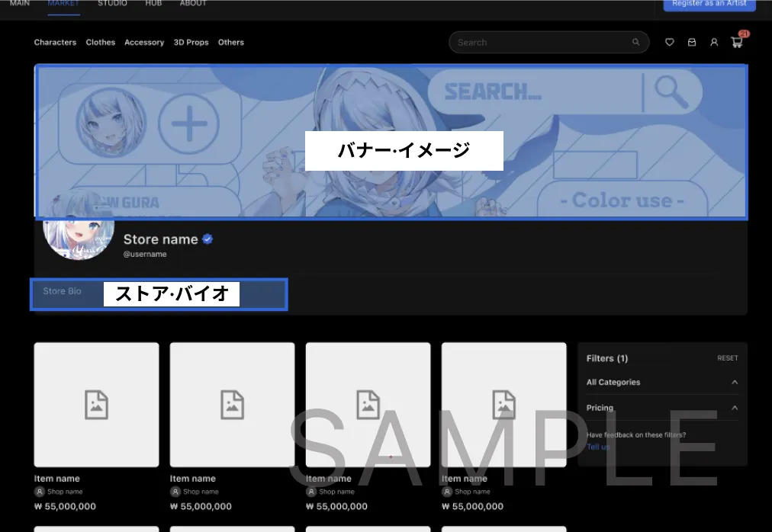The width and height of the screenshot is (772, 532).
Task: Switch to the HUB tab
Action: pyautogui.click(x=153, y=4)
